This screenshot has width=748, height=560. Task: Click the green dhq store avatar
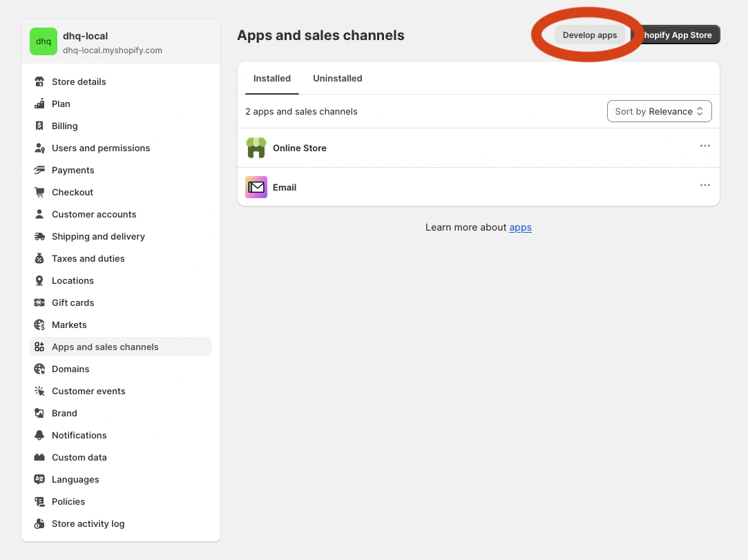coord(44,41)
